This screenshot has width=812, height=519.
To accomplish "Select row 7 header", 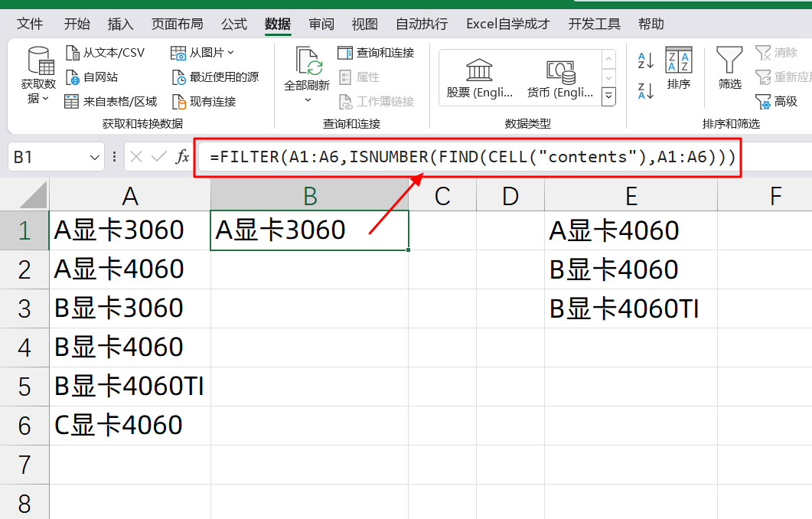I will [24, 465].
